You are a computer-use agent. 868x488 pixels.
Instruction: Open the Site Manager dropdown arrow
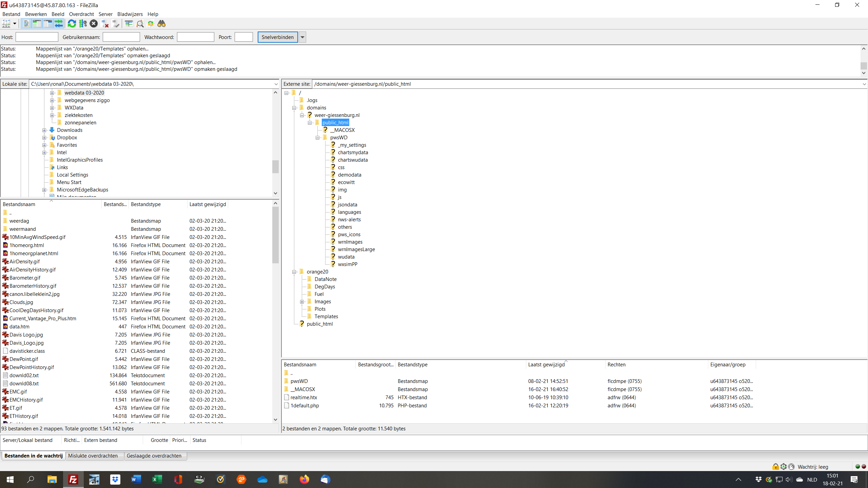coord(15,24)
